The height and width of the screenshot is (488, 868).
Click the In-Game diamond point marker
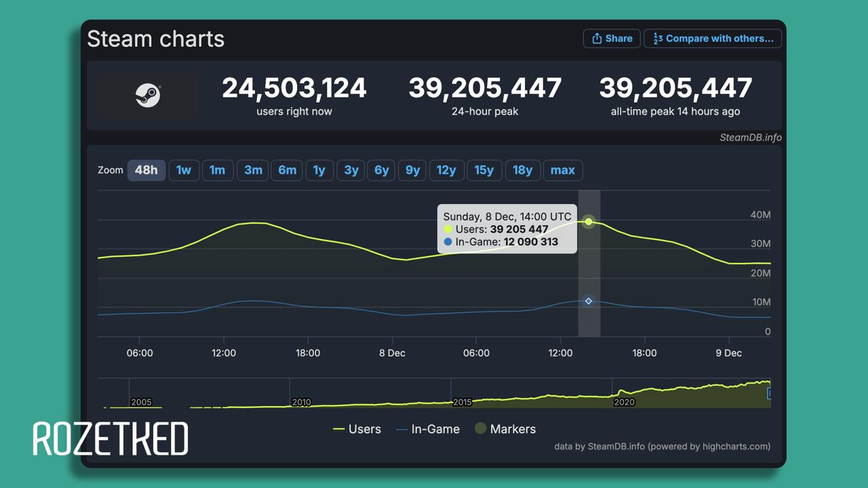589,301
